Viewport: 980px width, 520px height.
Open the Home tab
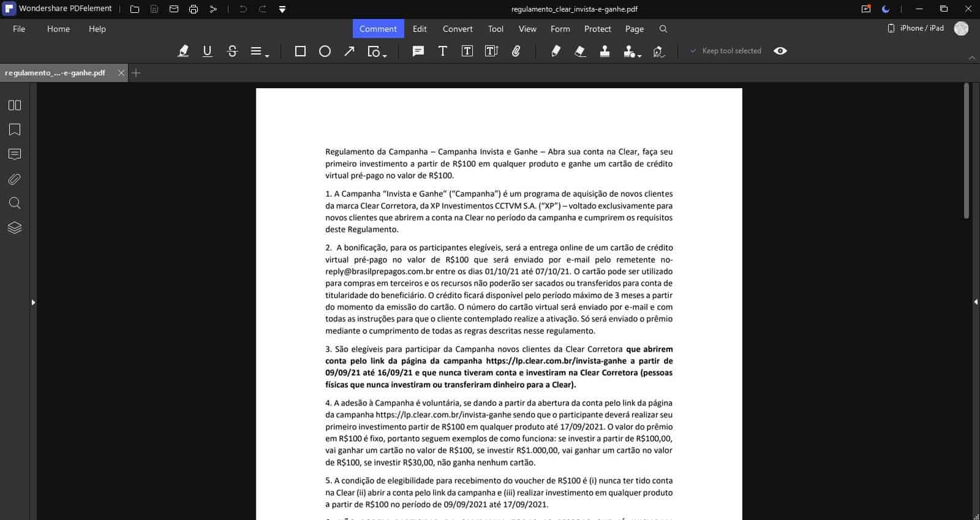pyautogui.click(x=58, y=29)
